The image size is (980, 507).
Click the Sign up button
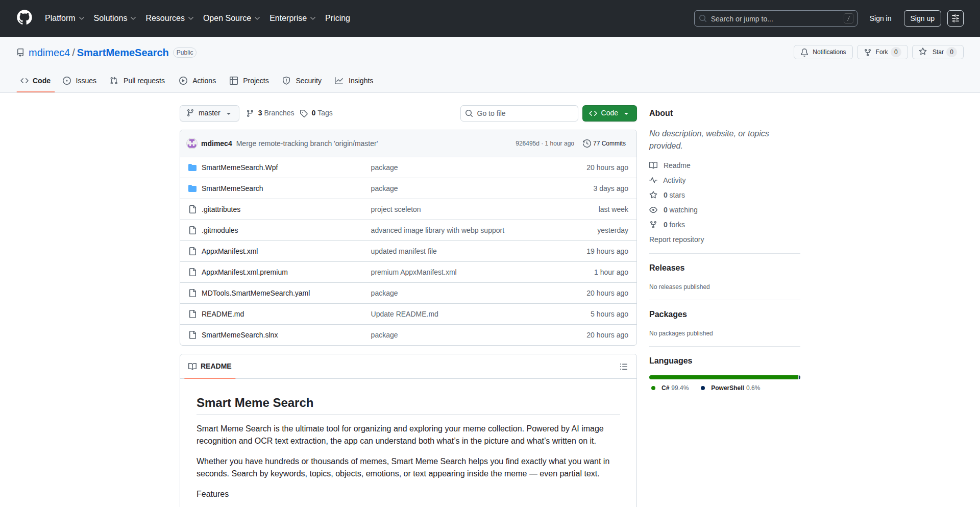[922, 18]
